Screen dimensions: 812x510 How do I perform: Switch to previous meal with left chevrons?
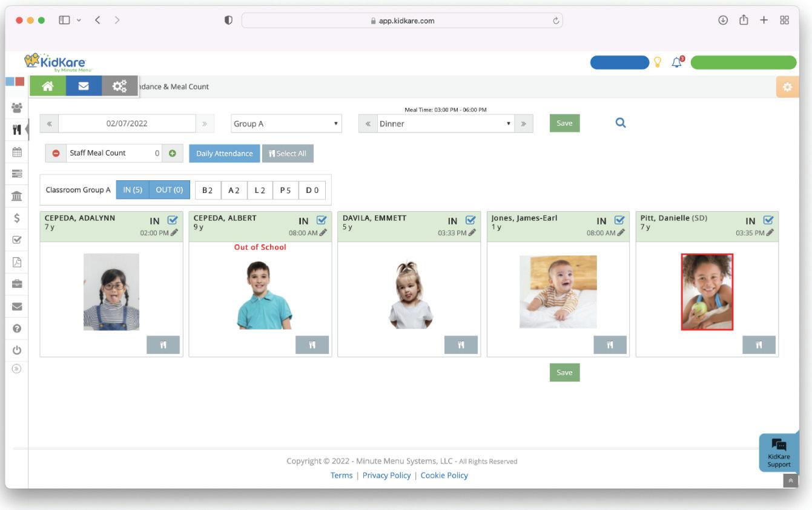tap(367, 123)
